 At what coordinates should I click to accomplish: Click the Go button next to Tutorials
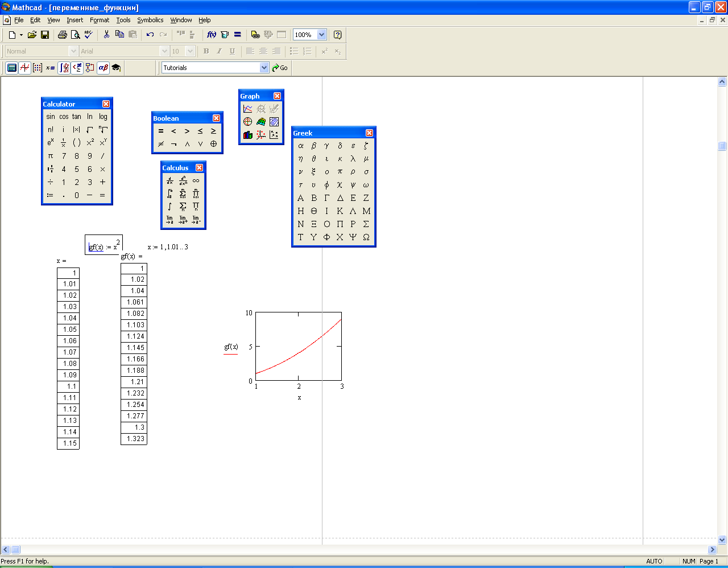click(280, 68)
